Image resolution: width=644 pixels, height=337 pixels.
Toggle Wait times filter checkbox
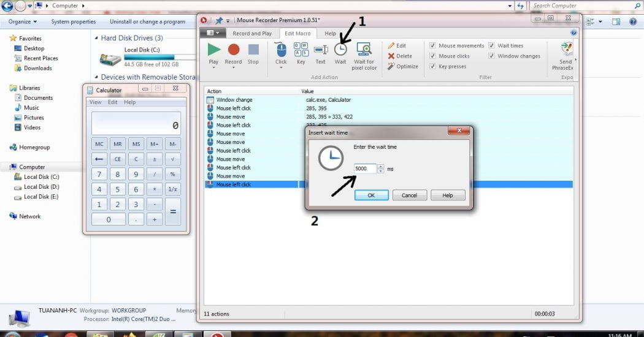coord(491,45)
